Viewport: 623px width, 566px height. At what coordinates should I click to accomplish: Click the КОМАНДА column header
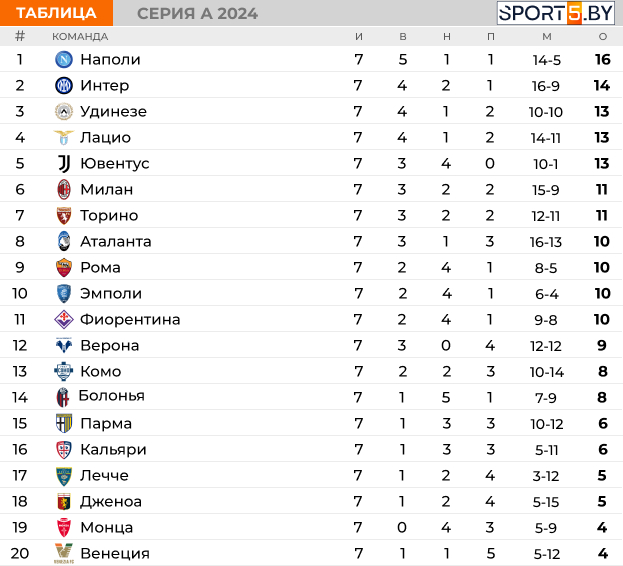tap(80, 36)
